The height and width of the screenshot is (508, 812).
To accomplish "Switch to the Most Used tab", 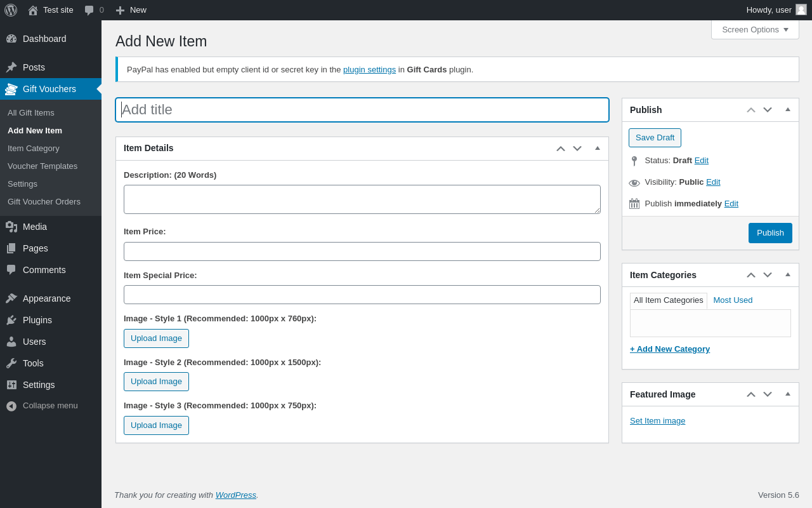I will pos(733,300).
